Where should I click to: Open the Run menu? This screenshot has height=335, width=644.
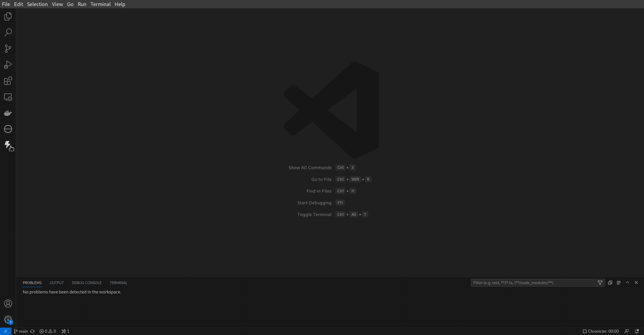(x=82, y=4)
